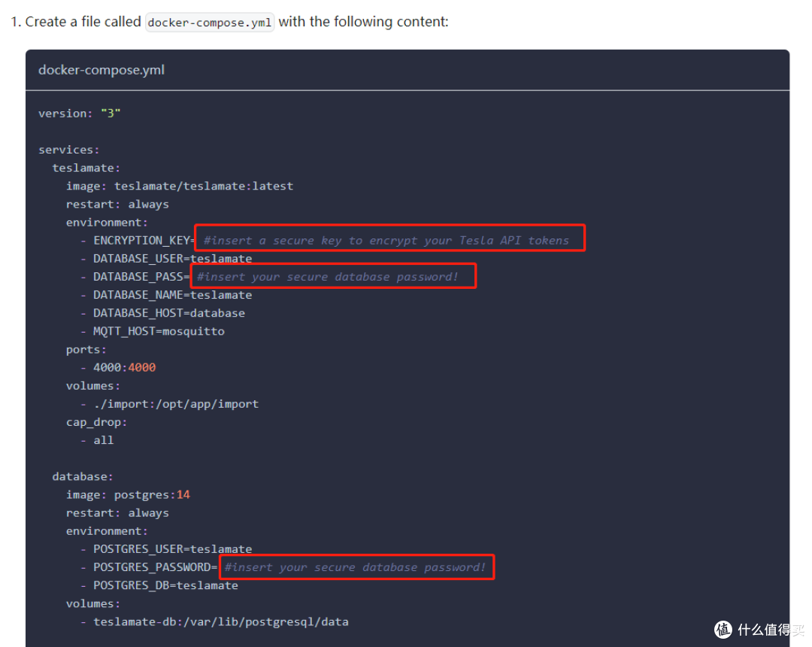The height and width of the screenshot is (647, 812).
Task: Click the cap_drop: key
Action: tap(96, 422)
